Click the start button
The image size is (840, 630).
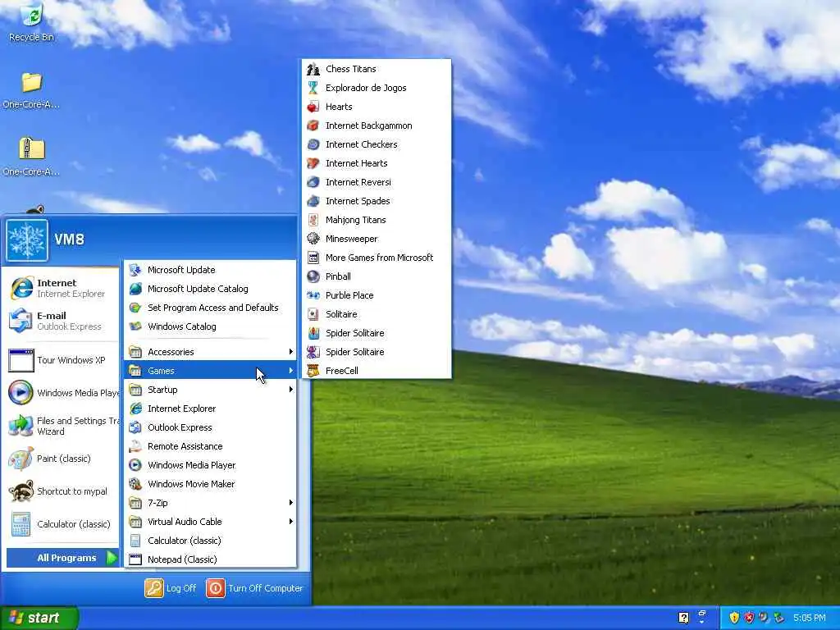click(x=39, y=618)
